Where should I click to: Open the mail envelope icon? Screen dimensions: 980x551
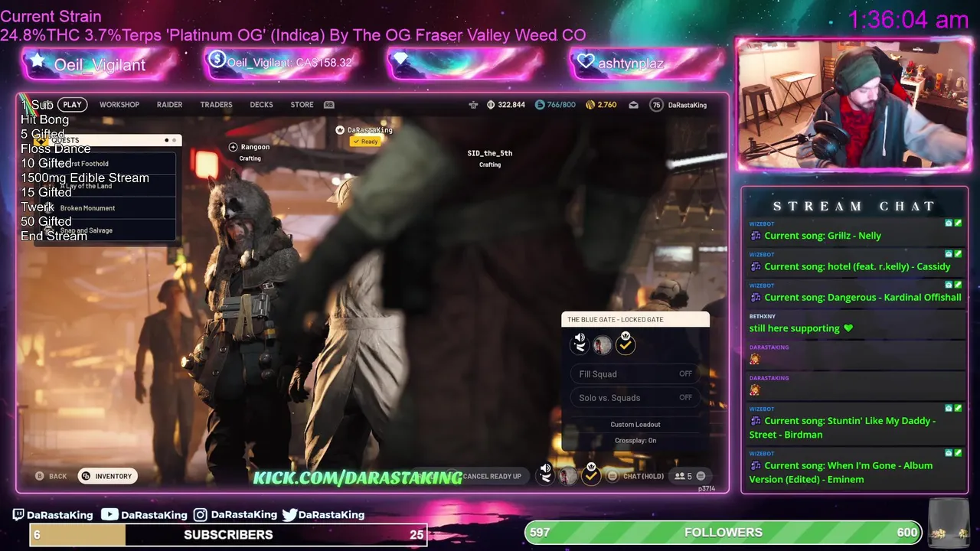[x=633, y=105]
